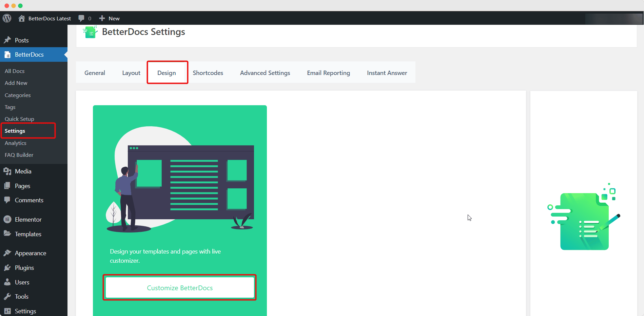This screenshot has height=316, width=644.
Task: Click the Posts pin icon
Action: point(7,40)
